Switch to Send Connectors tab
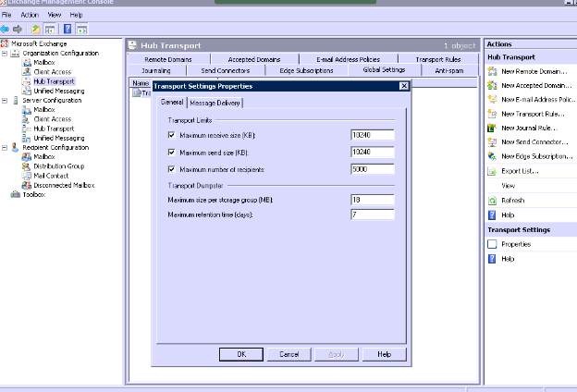 [226, 70]
